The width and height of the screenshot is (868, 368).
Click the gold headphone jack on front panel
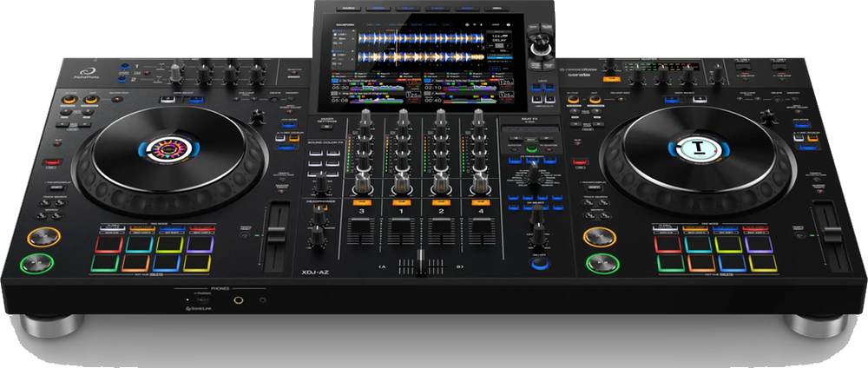click(x=239, y=300)
